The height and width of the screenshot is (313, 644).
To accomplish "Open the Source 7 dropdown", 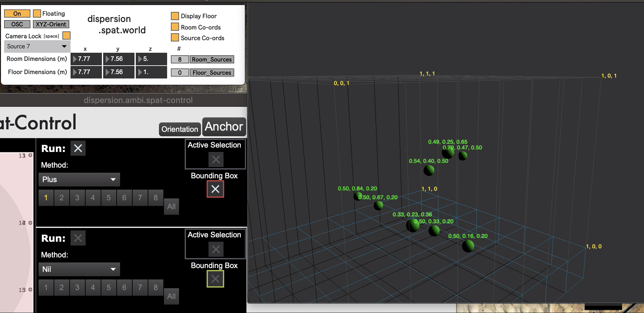I will (37, 46).
